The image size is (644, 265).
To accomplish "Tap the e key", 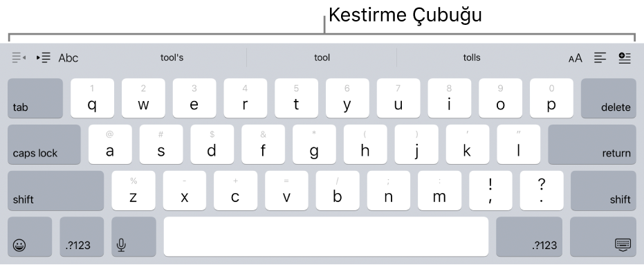I will pos(194,98).
